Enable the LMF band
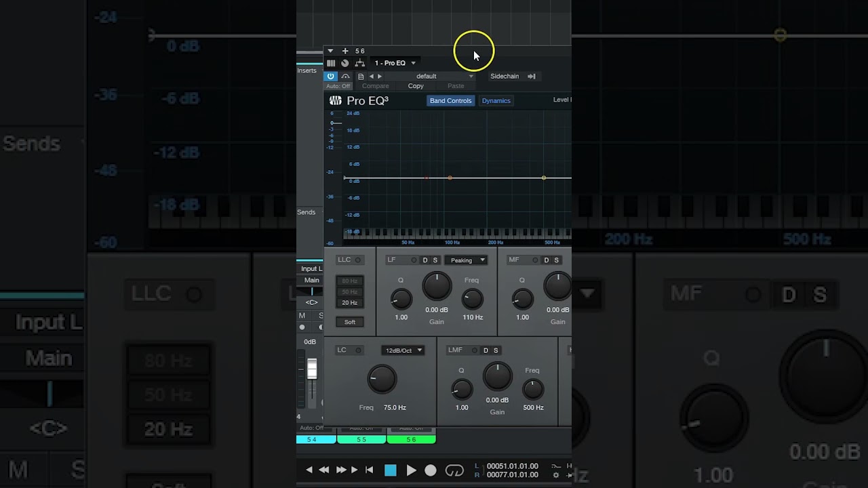This screenshot has height=488, width=868. pos(474,350)
